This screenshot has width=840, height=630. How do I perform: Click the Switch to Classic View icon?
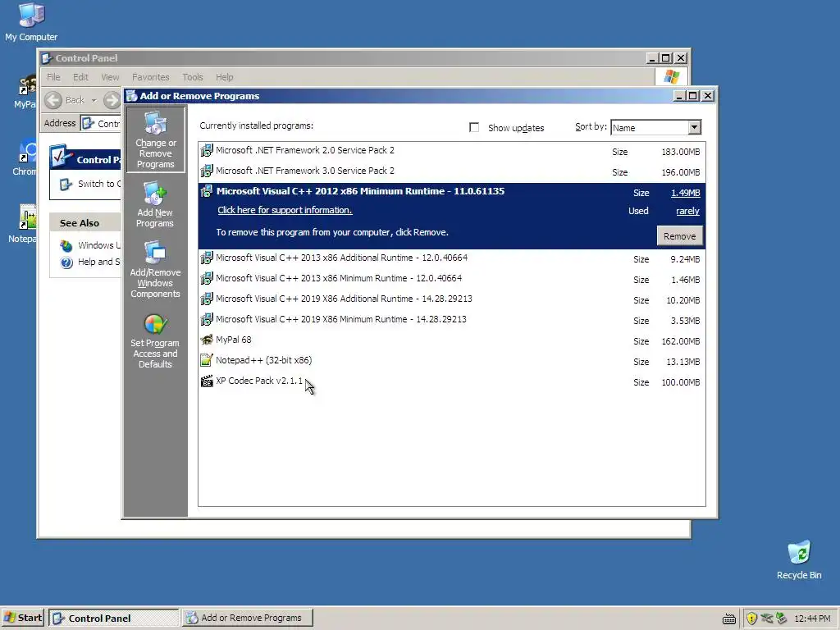(x=66, y=185)
